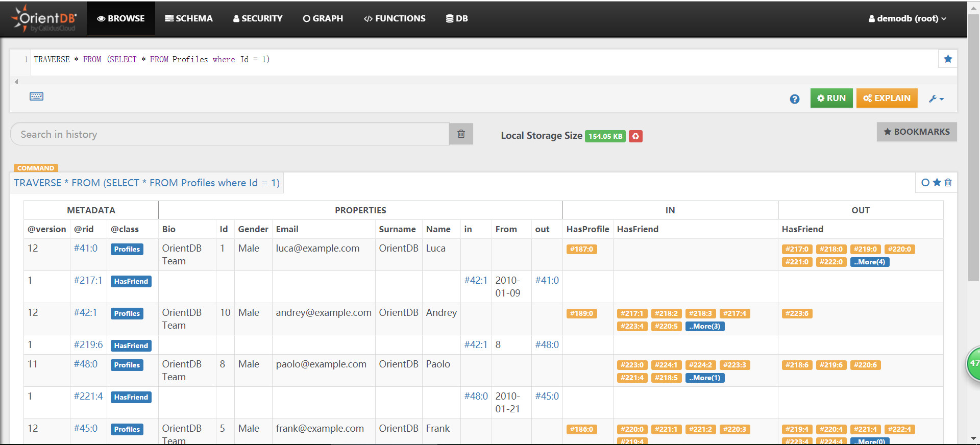Open the SCHEMA tab

(x=189, y=18)
